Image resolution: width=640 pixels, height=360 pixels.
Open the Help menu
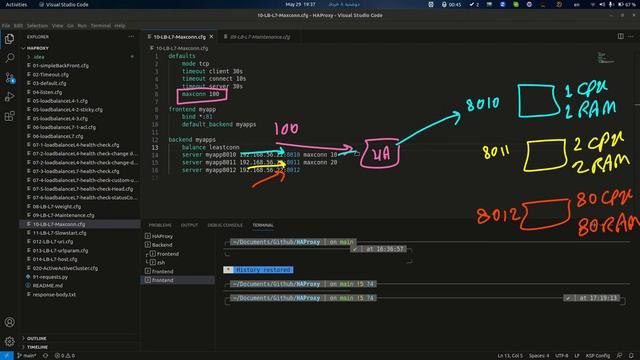(120, 25)
